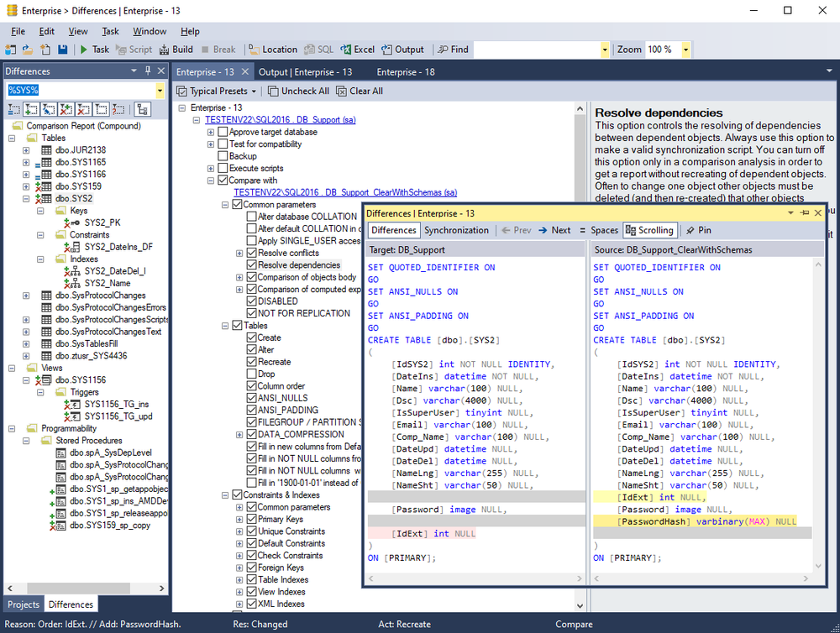
Task: Toggle the plain object filter icon
Action: point(102,110)
